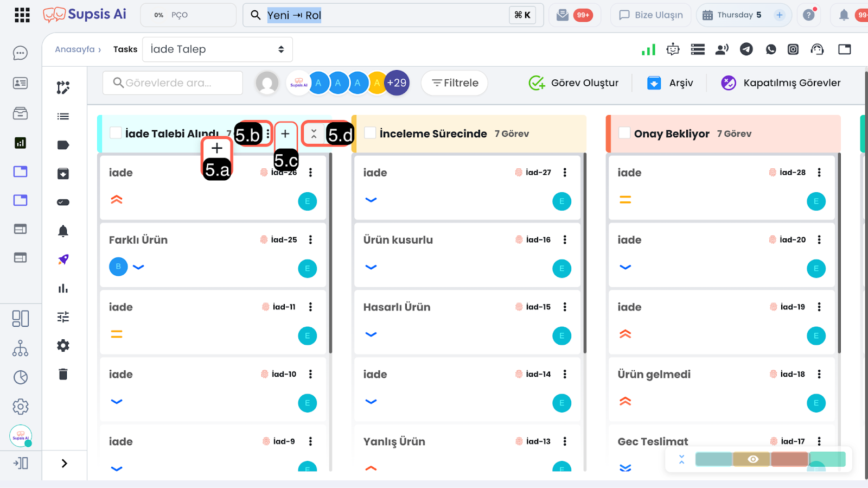This screenshot has width=868, height=488.
Task: Click the chatbot robot icon
Action: point(673,49)
